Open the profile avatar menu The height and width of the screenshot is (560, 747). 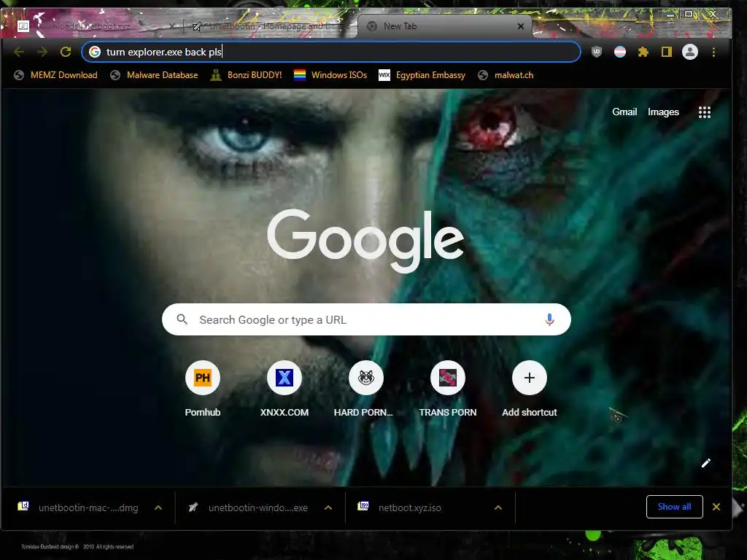[690, 52]
